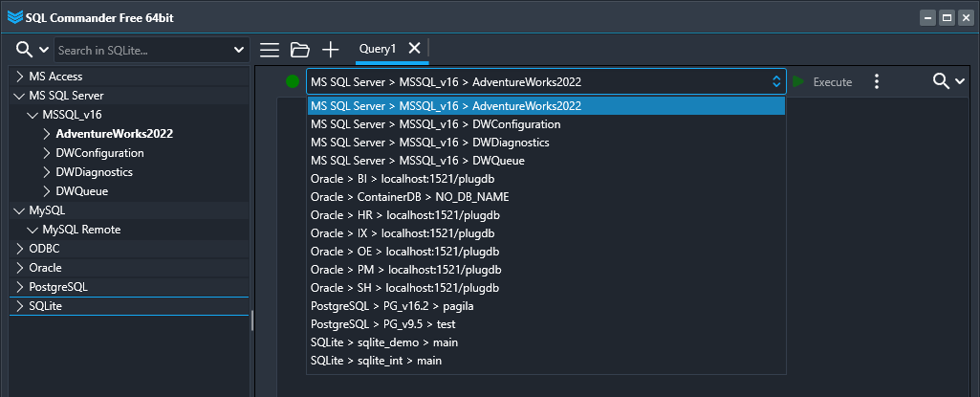Click the SQL Commander logo icon
The width and height of the screenshot is (980, 397).
15,17
